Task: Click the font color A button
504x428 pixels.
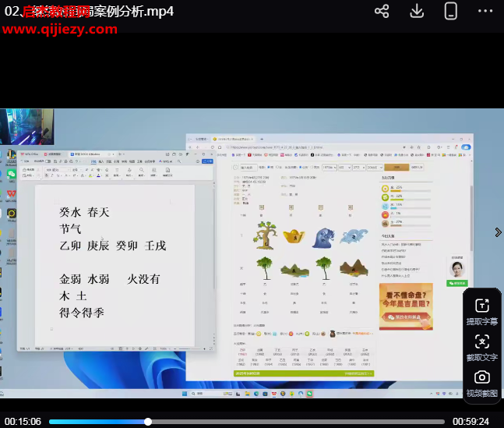Action: (99, 175)
